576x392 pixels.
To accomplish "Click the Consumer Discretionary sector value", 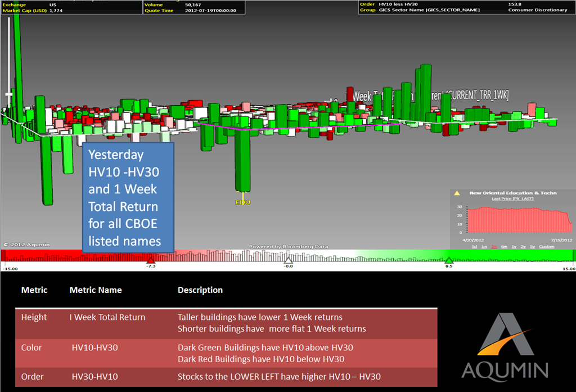I will coord(537,10).
